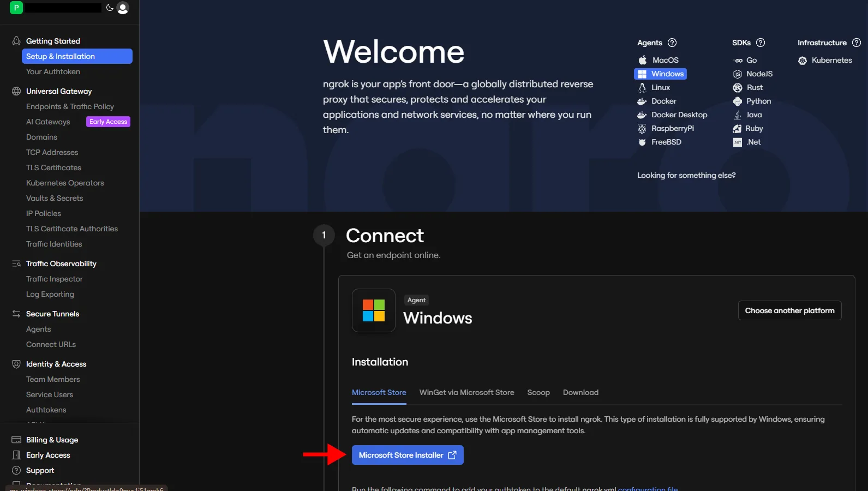
Task: Select the Java SDK icon
Action: pos(738,115)
